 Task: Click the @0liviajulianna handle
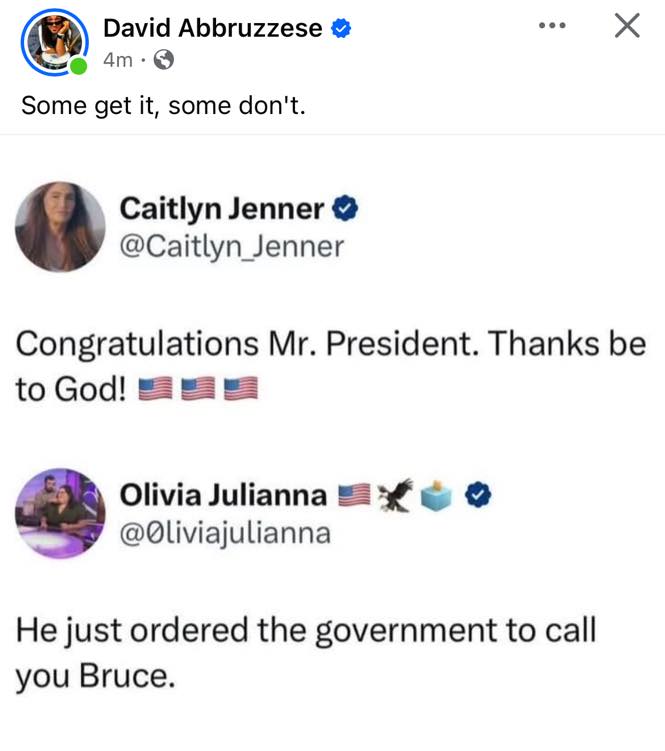pos(224,533)
